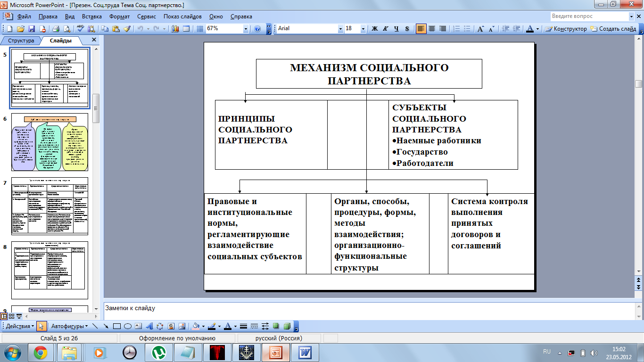This screenshot has height=362, width=644.
Task: Insert a diagram or org chart
Action: [x=160, y=326]
